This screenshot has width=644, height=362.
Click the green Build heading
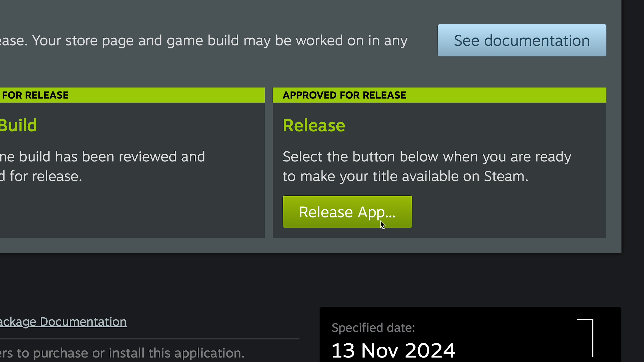18,125
